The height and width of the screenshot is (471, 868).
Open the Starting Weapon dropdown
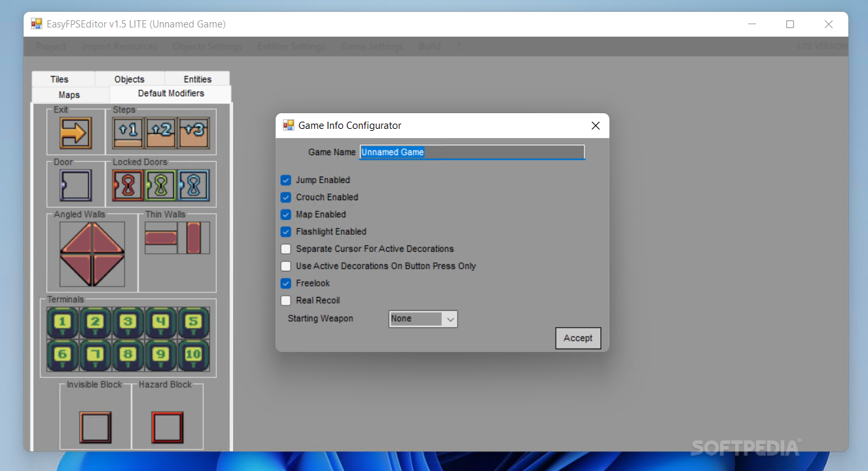[x=424, y=319]
